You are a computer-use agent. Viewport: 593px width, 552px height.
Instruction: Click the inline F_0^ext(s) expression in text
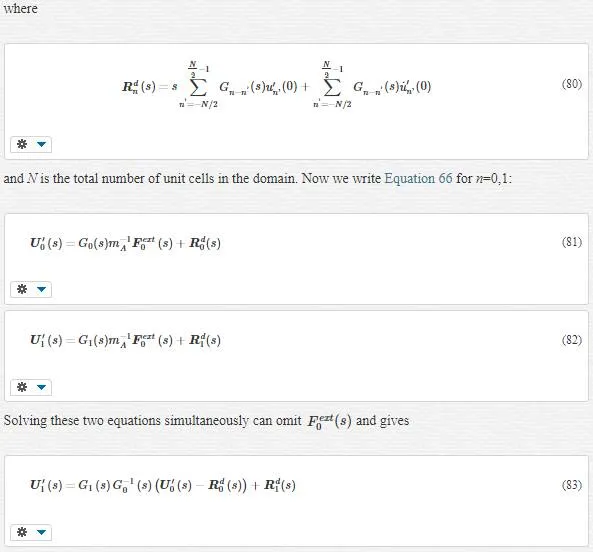point(329,421)
